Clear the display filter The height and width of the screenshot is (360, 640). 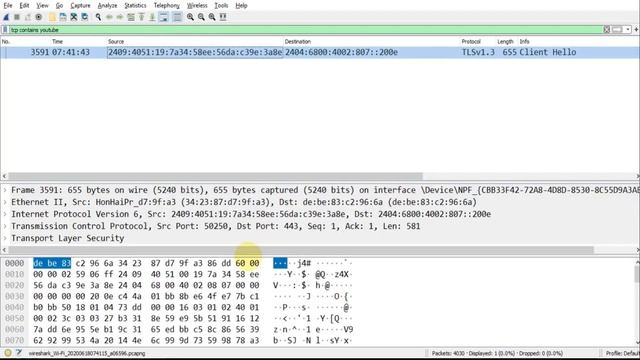click(607, 29)
